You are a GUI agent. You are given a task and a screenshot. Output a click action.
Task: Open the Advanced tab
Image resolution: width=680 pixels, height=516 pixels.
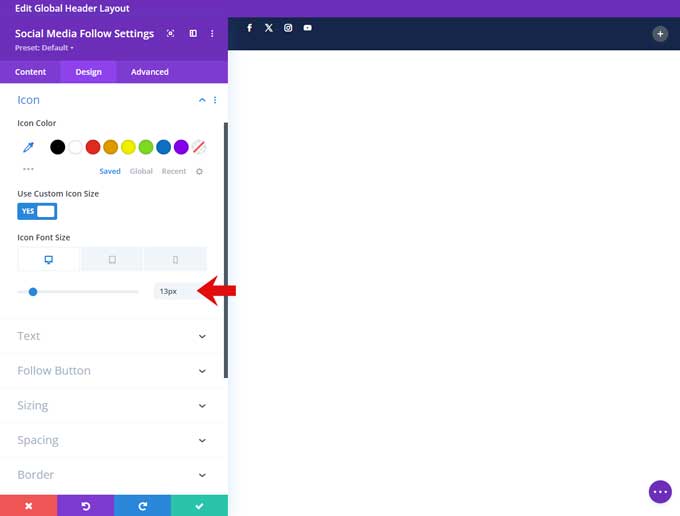[149, 72]
